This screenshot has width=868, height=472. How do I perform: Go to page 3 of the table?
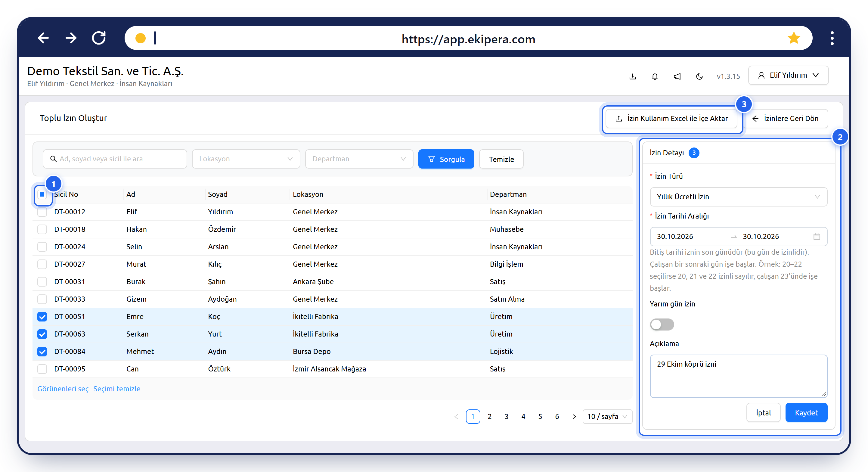pyautogui.click(x=507, y=416)
